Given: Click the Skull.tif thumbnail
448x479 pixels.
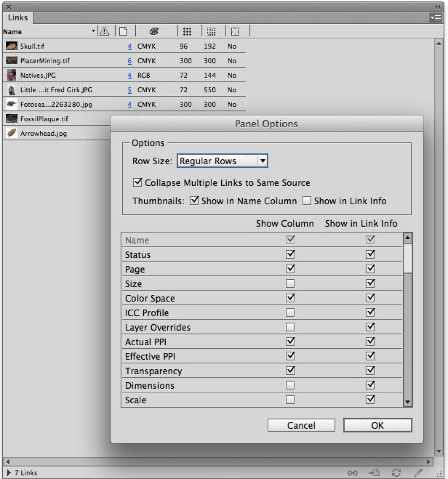Looking at the screenshot, I should [12, 46].
